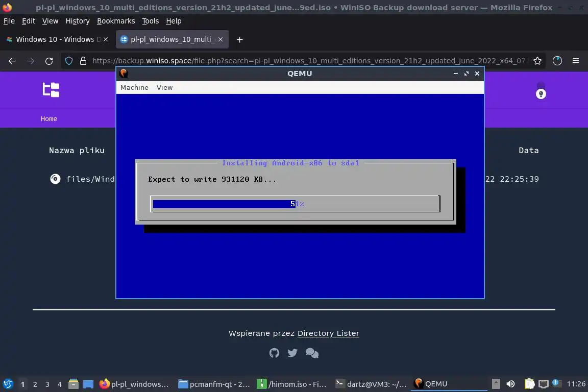The width and height of the screenshot is (588, 392).
Task: Click the 22:25:39 date value
Action: pos(520,179)
